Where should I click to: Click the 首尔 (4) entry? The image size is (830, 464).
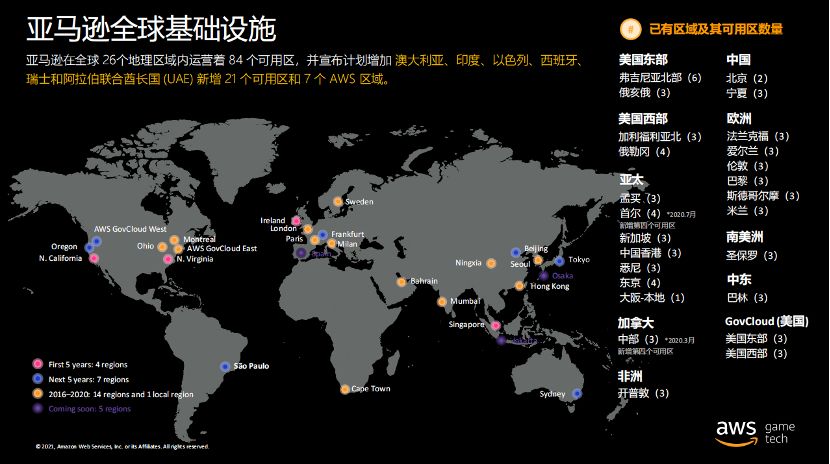click(640, 213)
